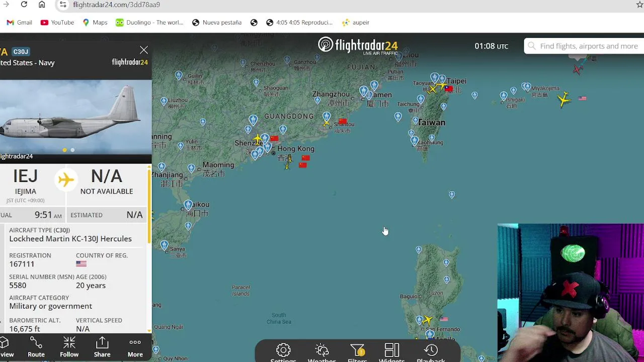Open the Settings menu in bottom toolbar
Screen dimensions: 644x362
tap(283, 352)
